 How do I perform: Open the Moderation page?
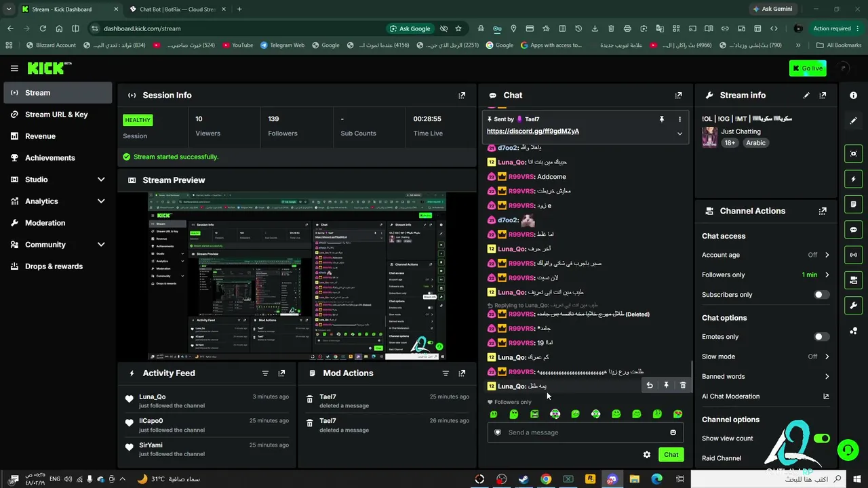[x=58, y=223]
